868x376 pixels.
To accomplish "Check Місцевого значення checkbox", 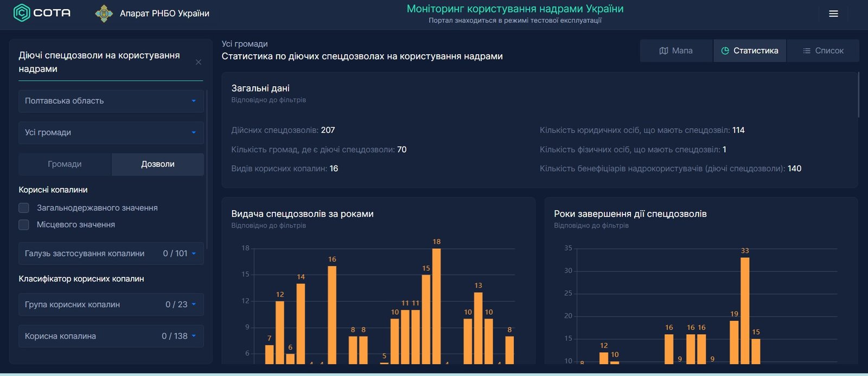I will tap(24, 225).
